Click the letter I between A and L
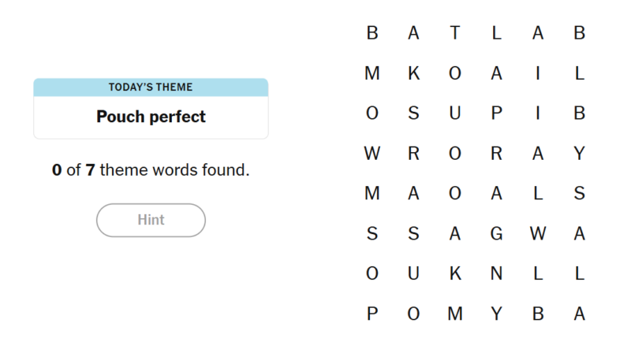Image resolution: width=631 pixels, height=364 pixels. click(x=538, y=73)
